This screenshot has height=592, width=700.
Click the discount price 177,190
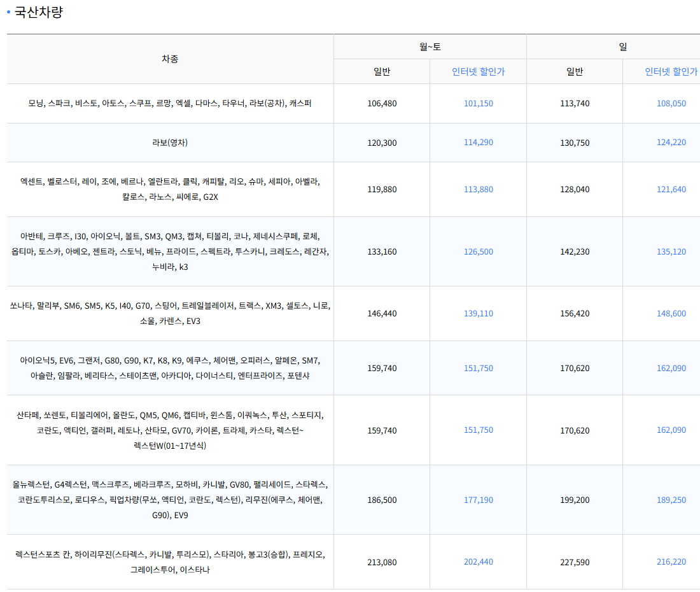pyautogui.click(x=478, y=500)
